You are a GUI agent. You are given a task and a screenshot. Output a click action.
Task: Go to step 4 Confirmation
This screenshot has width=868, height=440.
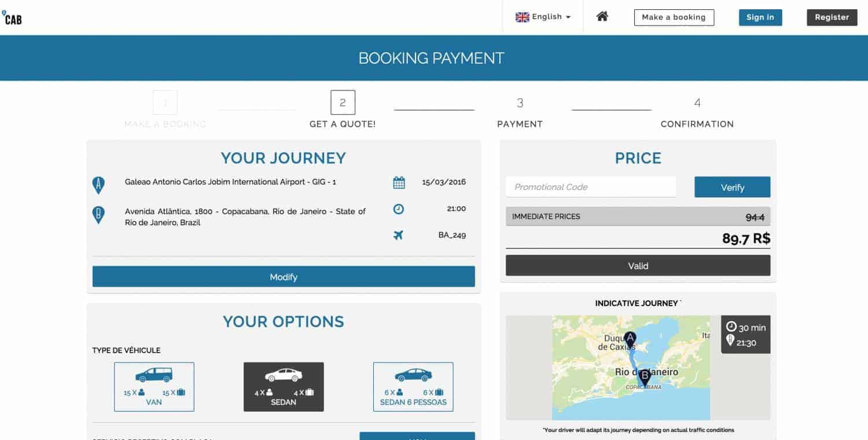(x=697, y=112)
